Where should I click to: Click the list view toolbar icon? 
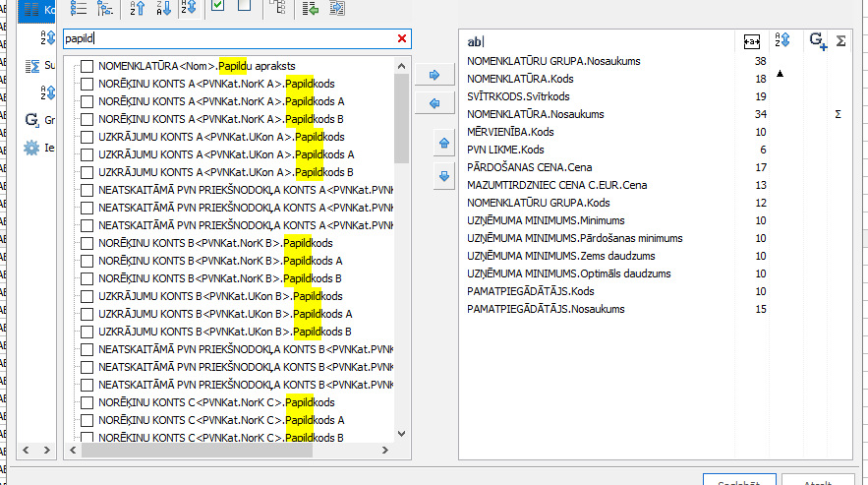79,8
